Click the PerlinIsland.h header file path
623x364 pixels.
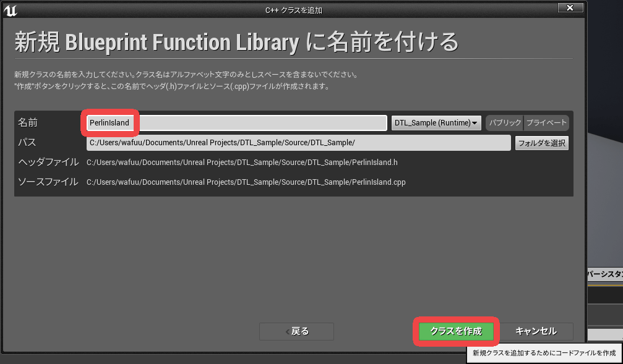[242, 163]
